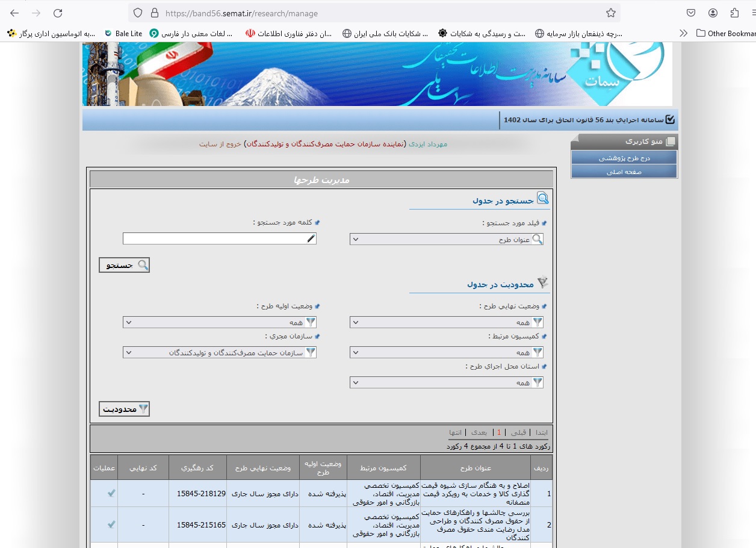This screenshot has width=756, height=548.
Task: Open the وضعیت نهایی طرح dropdown
Action: click(x=446, y=322)
